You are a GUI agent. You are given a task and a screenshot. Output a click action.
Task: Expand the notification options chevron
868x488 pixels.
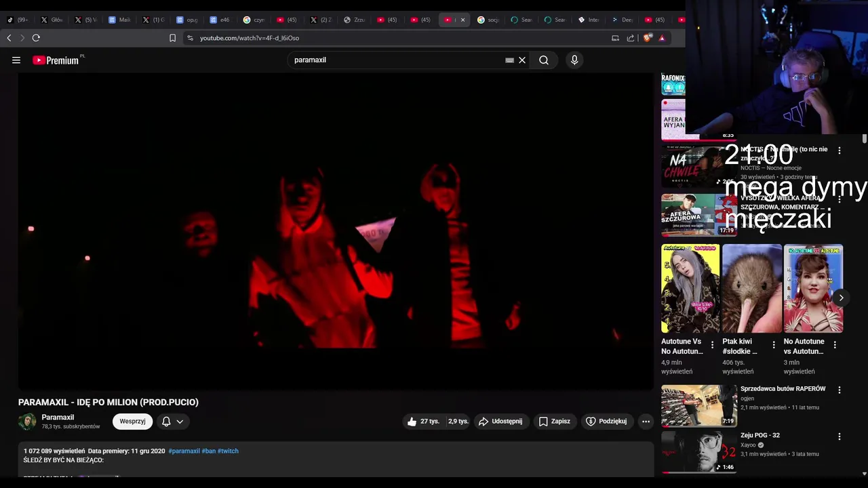pyautogui.click(x=180, y=422)
